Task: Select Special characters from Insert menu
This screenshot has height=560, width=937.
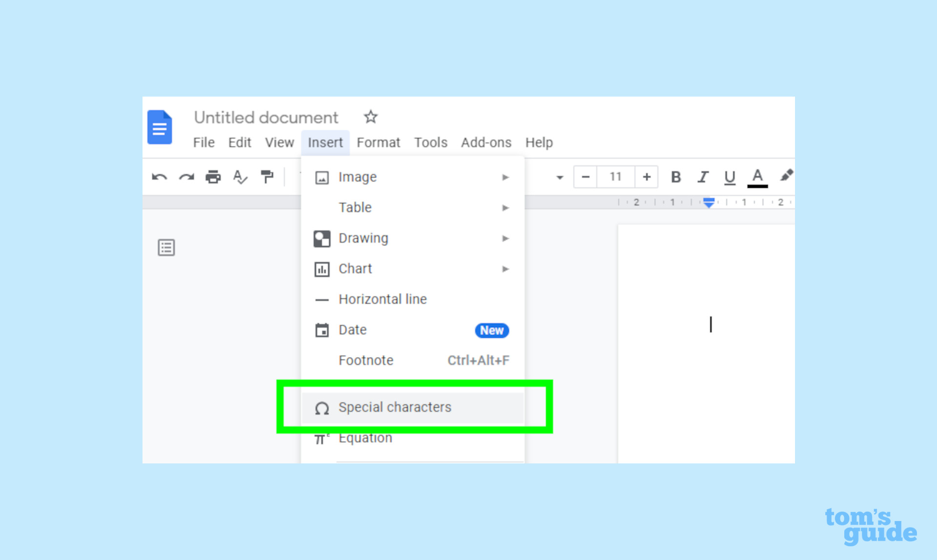Action: pyautogui.click(x=395, y=407)
